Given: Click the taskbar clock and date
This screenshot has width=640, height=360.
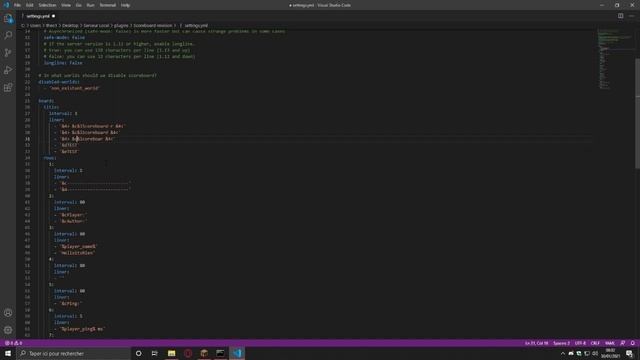Looking at the screenshot, I should coord(610,353).
